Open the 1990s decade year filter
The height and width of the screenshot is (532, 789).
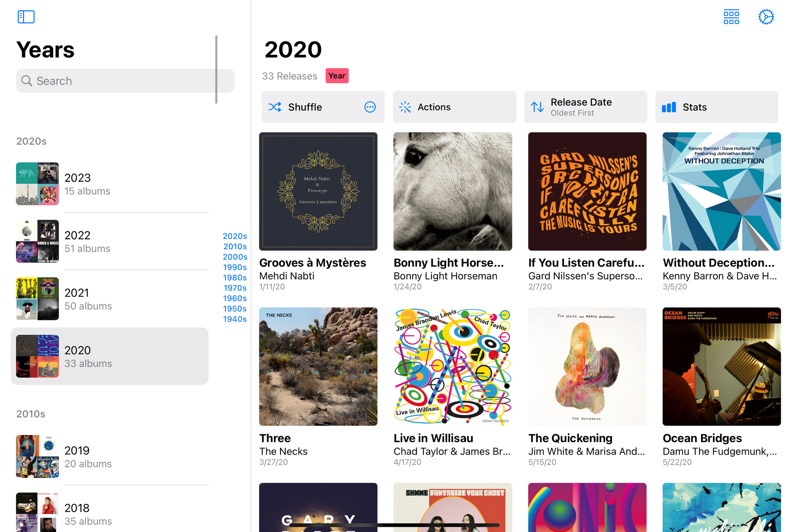coord(234,269)
